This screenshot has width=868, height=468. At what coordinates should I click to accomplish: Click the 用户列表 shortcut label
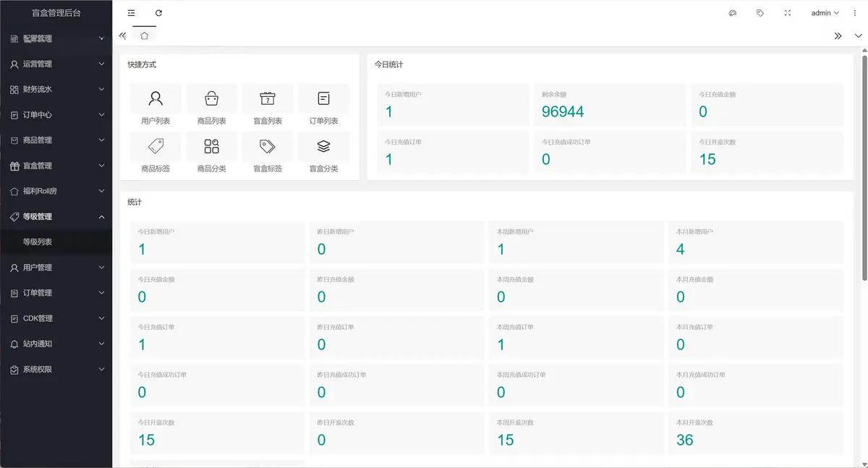[156, 121]
